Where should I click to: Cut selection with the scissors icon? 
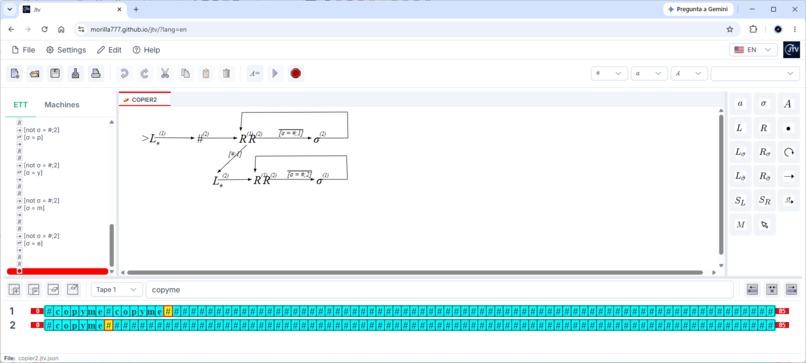[165, 74]
